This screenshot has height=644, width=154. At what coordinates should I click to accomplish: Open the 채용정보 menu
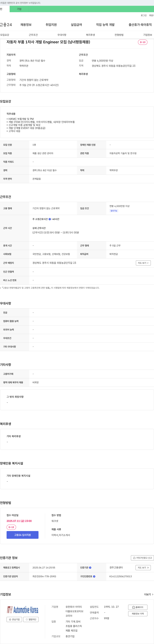point(26,25)
